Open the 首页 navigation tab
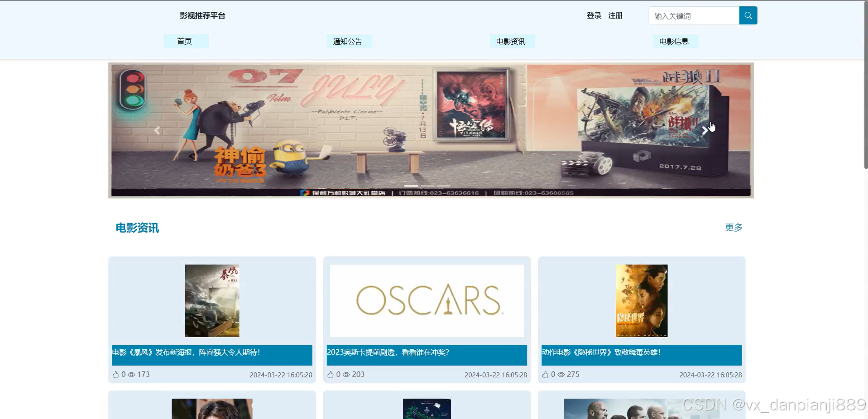 [186, 41]
